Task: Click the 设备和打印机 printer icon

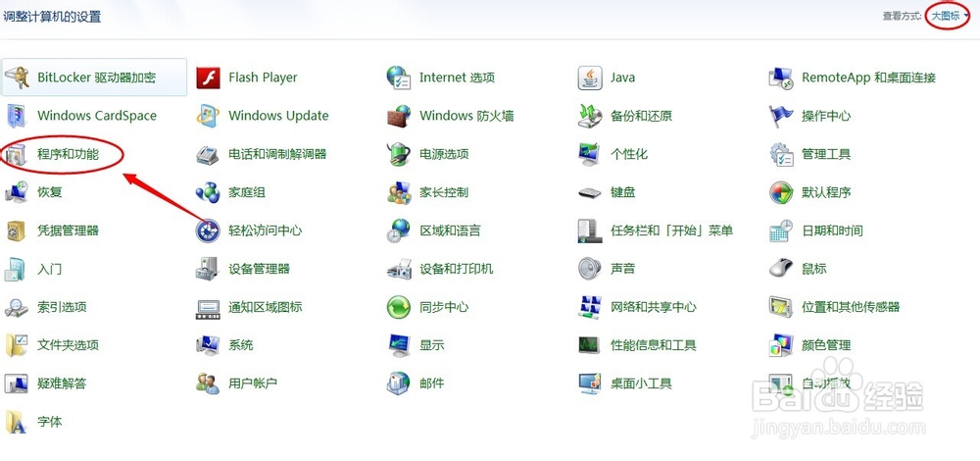Action: coord(399,269)
